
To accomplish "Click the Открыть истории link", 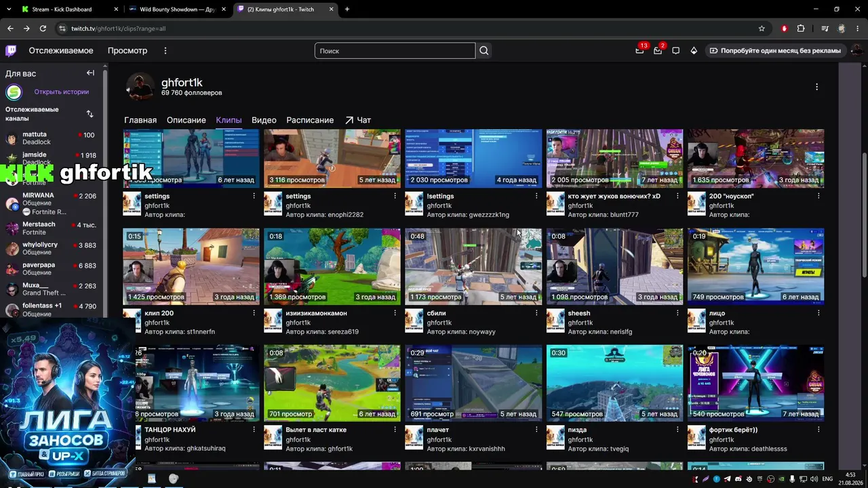I will (62, 92).
